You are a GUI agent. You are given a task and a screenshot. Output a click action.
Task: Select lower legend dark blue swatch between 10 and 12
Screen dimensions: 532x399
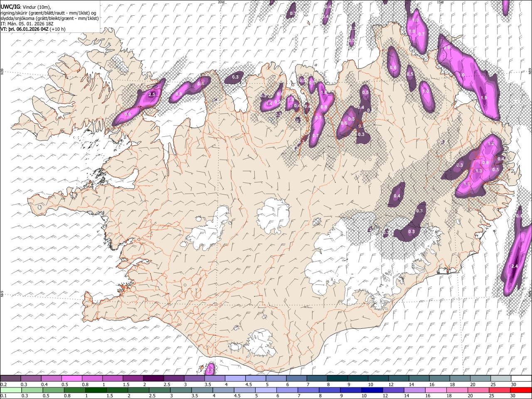coord(373,390)
